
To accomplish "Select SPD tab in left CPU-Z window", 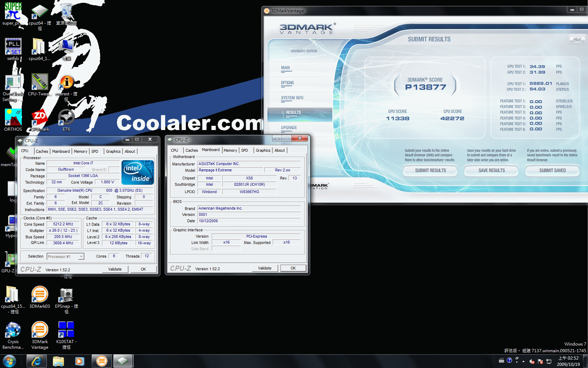I will point(95,151).
